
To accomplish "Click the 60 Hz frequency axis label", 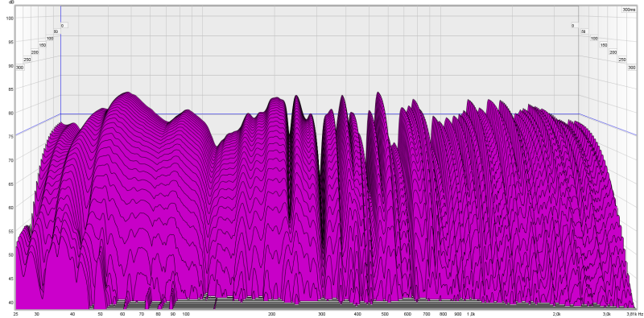I will [x=122, y=314].
